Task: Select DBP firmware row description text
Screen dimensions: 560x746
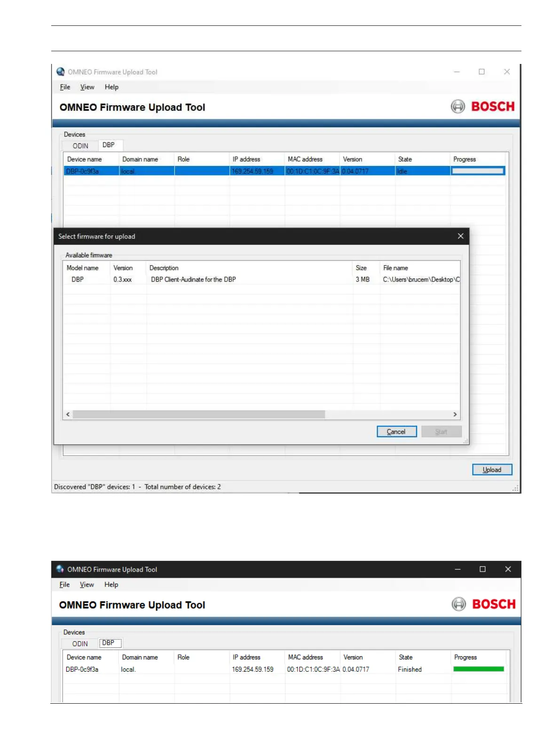Action: [x=193, y=279]
